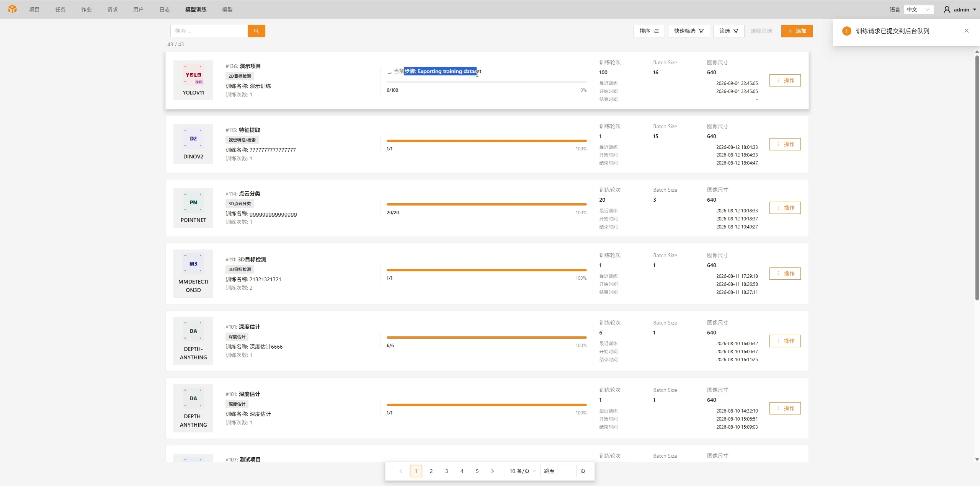Open the 请求 menu
This screenshot has height=486, width=980.
(x=113, y=10)
